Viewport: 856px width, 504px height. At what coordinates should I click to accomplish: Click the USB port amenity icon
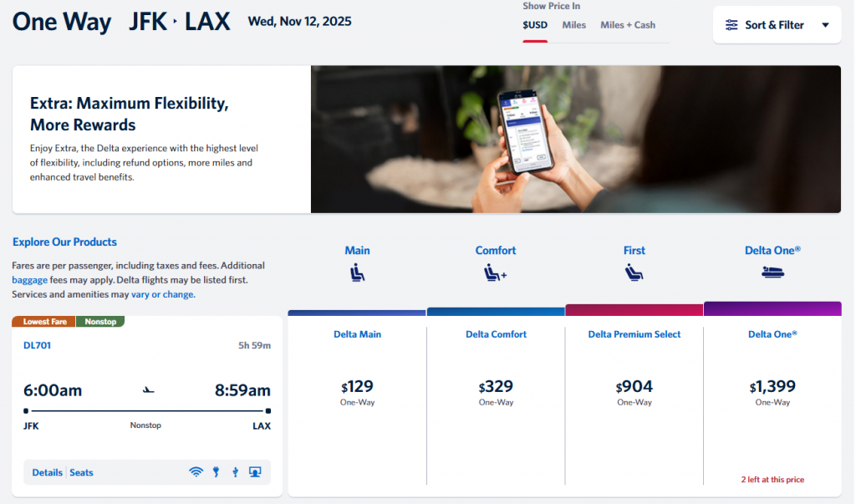click(x=235, y=472)
